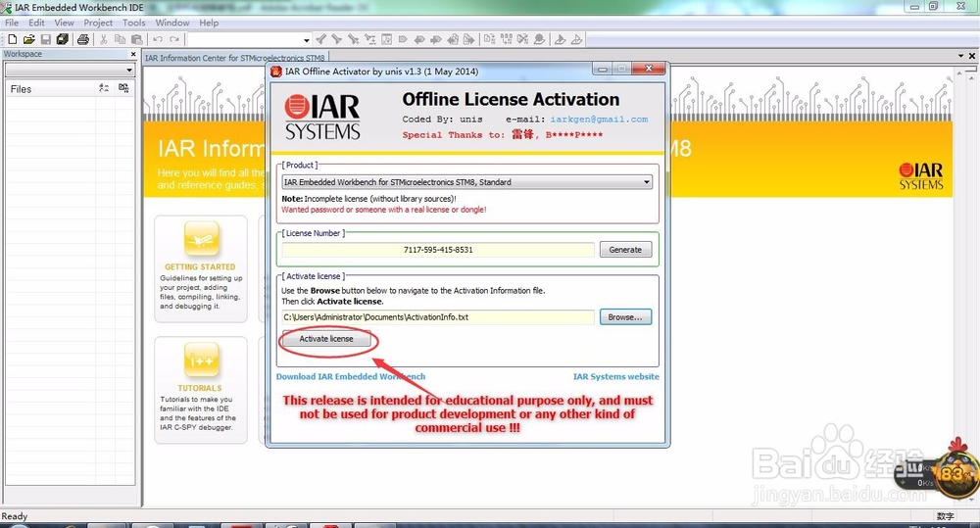This screenshot has width=980, height=528.
Task: Click the License Number field
Action: pyautogui.click(x=437, y=250)
